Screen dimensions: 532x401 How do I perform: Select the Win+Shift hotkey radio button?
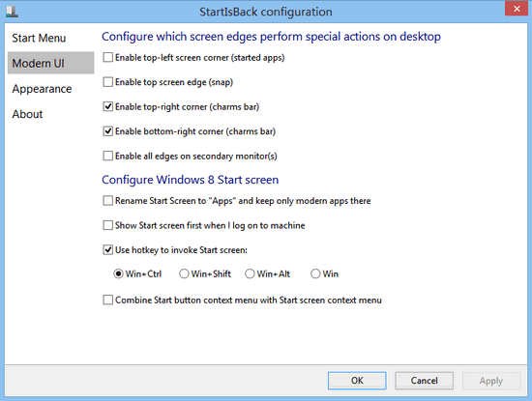pos(184,273)
